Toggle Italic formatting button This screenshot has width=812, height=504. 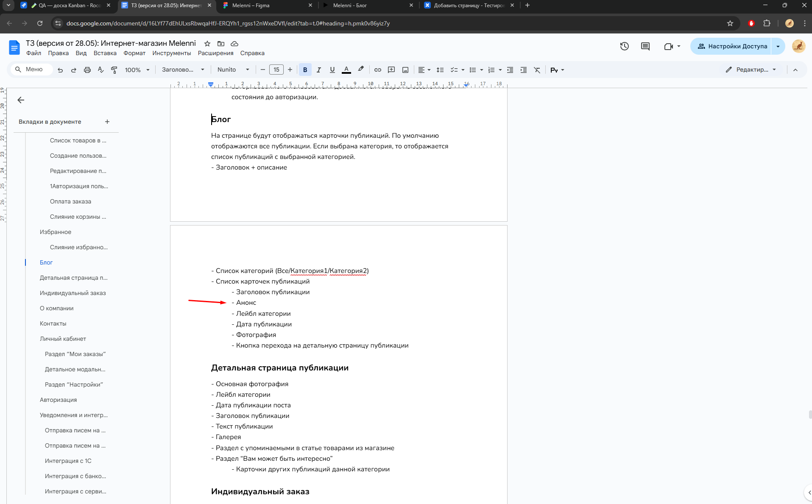[318, 70]
